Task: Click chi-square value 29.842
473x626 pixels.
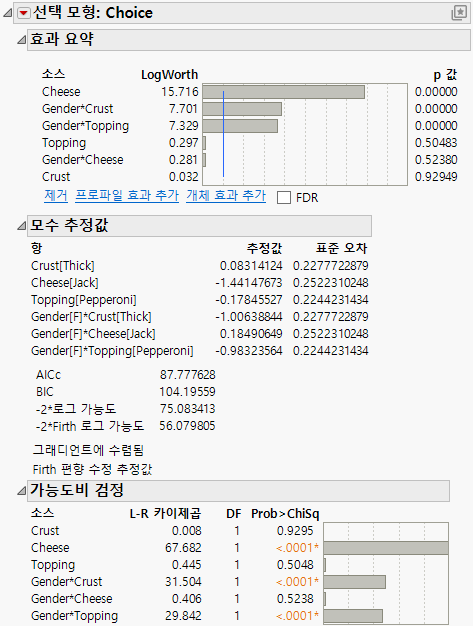Action: 183,616
